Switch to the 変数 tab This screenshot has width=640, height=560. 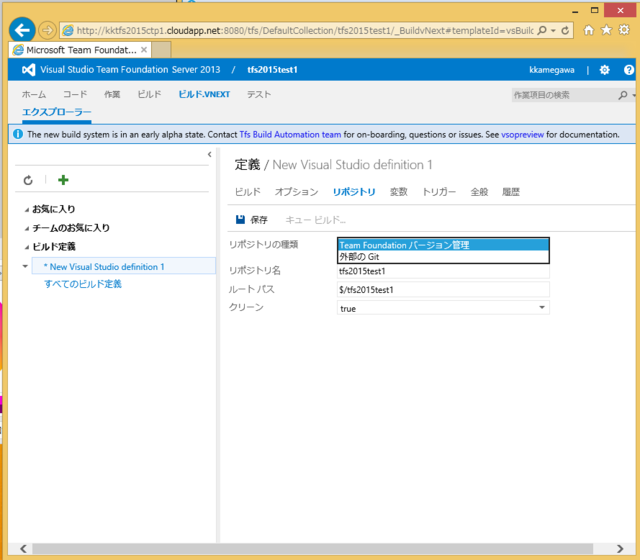pyautogui.click(x=398, y=192)
